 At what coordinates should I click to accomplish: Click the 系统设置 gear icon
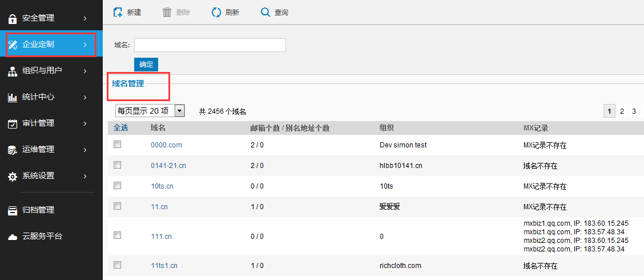(12, 177)
